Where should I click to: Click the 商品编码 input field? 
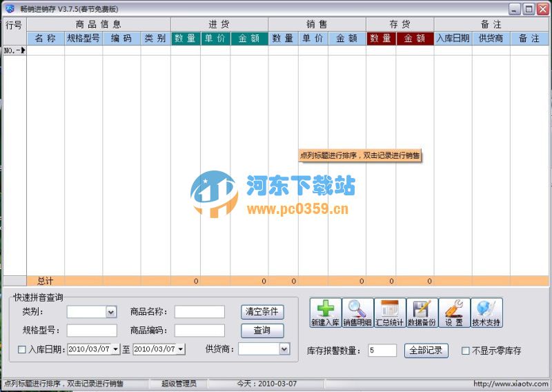[x=199, y=331]
